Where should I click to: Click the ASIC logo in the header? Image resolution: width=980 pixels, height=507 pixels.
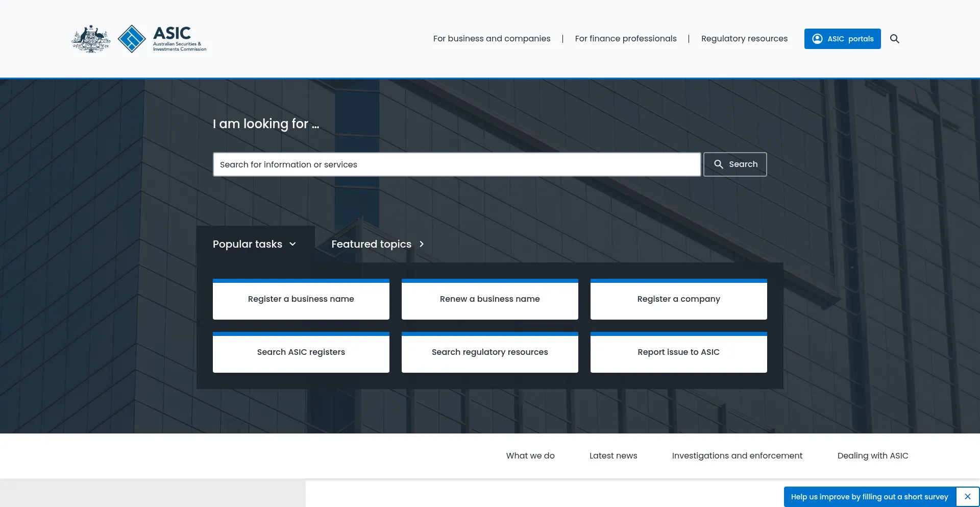[162, 39]
